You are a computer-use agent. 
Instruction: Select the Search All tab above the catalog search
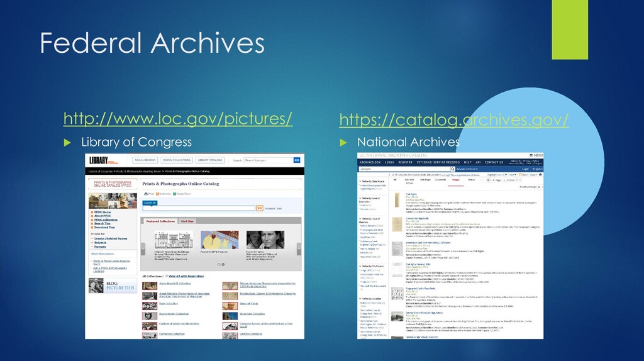150,203
